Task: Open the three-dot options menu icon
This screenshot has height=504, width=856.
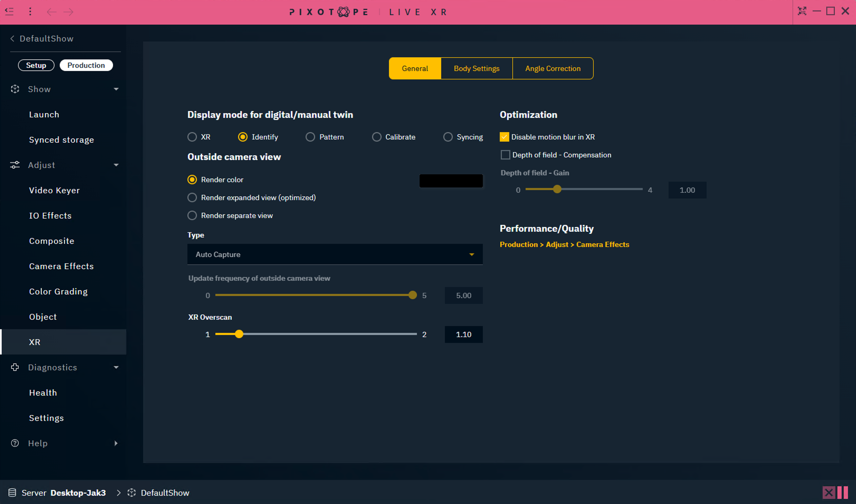Action: tap(30, 12)
